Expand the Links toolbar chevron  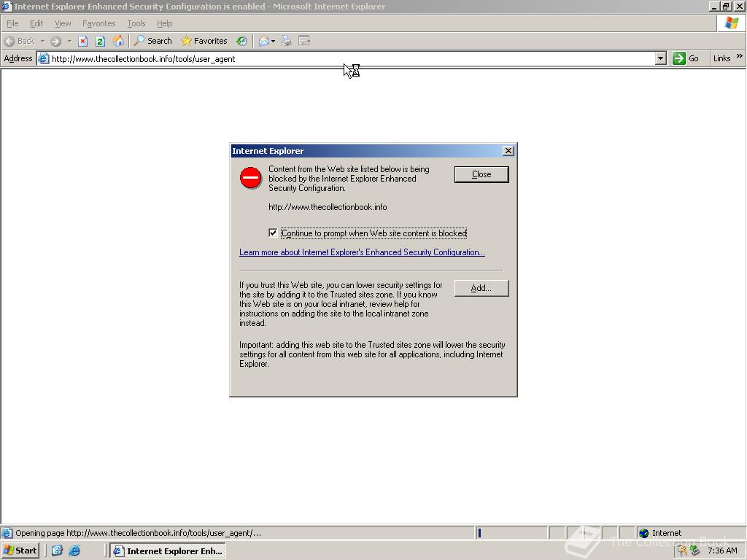(x=740, y=56)
